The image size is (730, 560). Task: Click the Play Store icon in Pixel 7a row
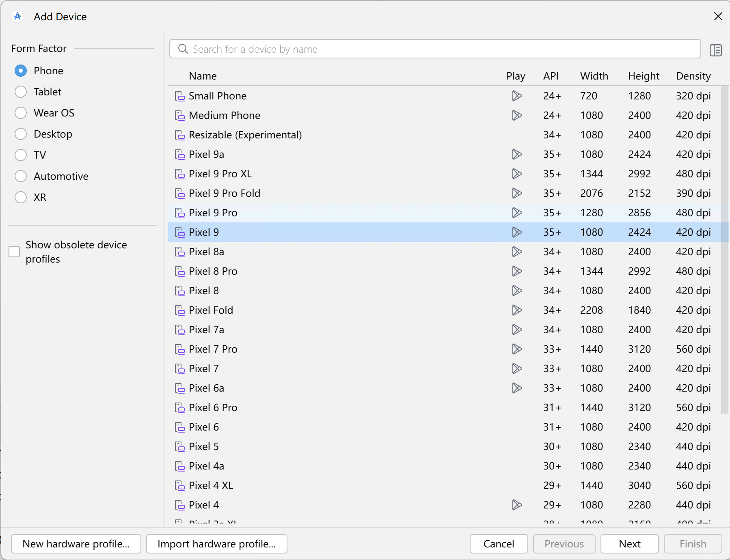[517, 330]
